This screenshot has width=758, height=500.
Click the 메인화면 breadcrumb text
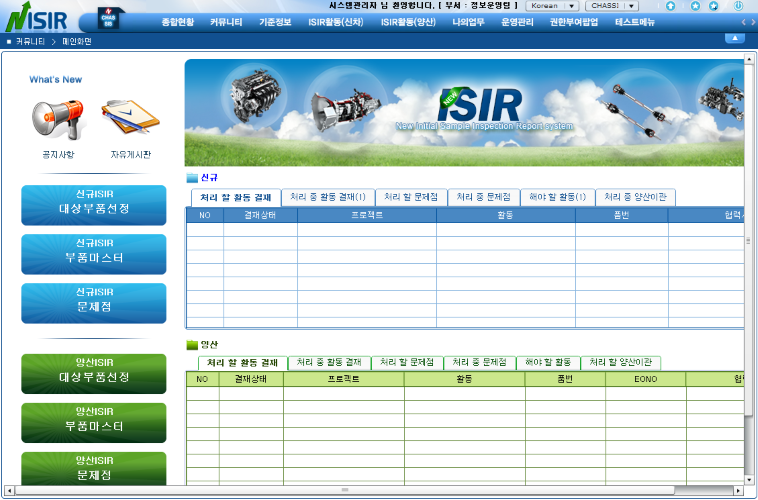click(77, 42)
